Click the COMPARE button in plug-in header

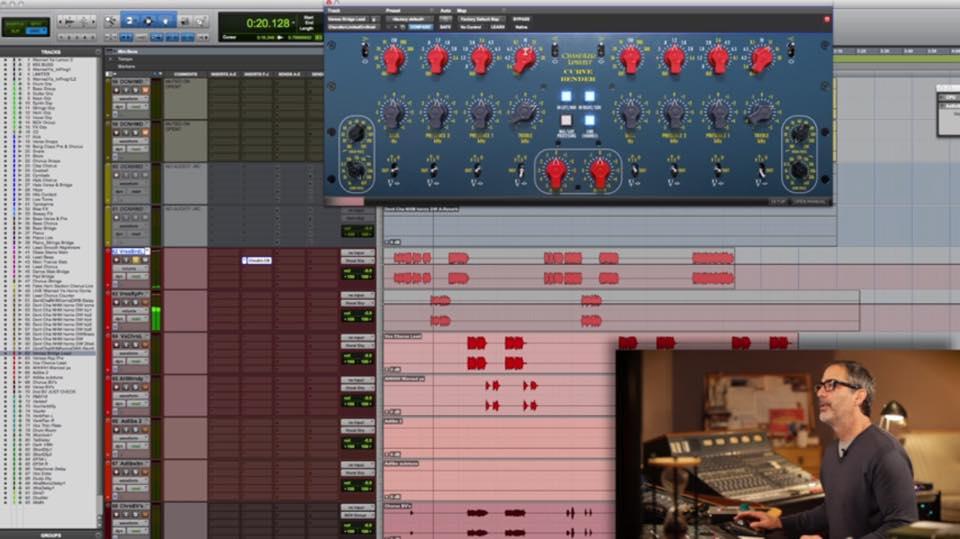[x=420, y=27]
